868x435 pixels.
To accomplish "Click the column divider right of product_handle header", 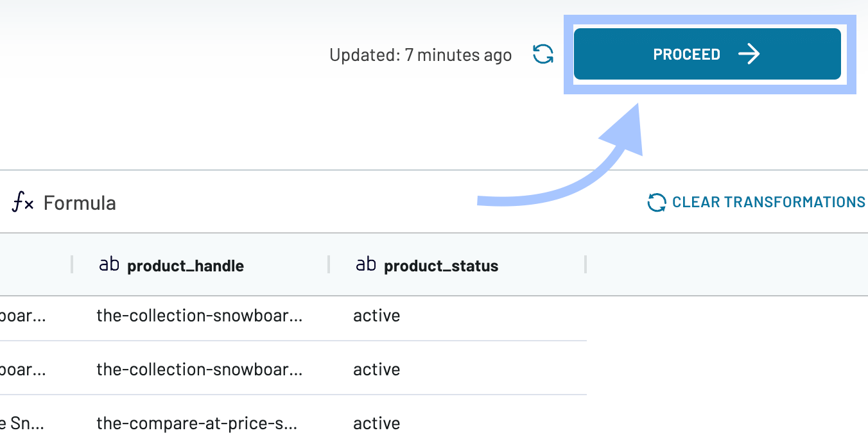I will click(329, 264).
